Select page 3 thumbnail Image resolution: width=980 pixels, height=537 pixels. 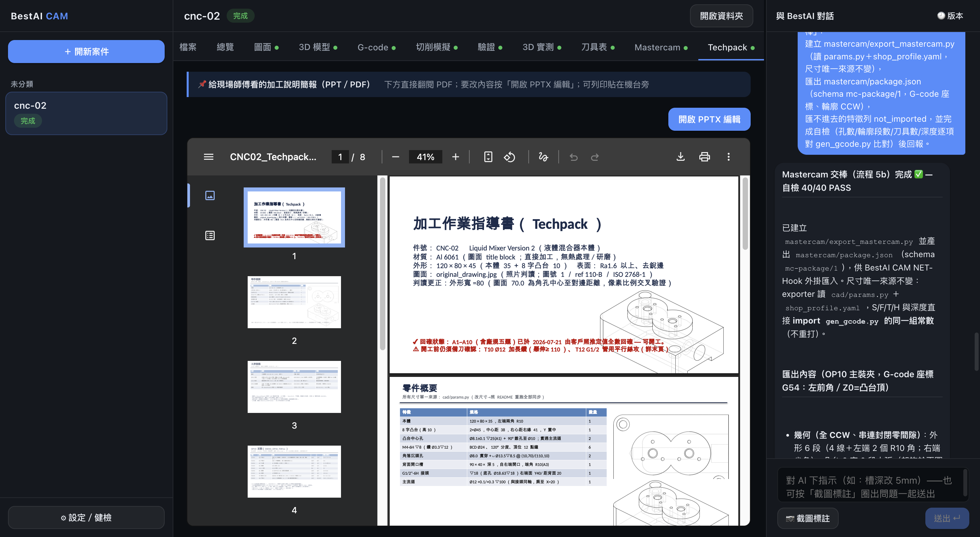(x=294, y=387)
